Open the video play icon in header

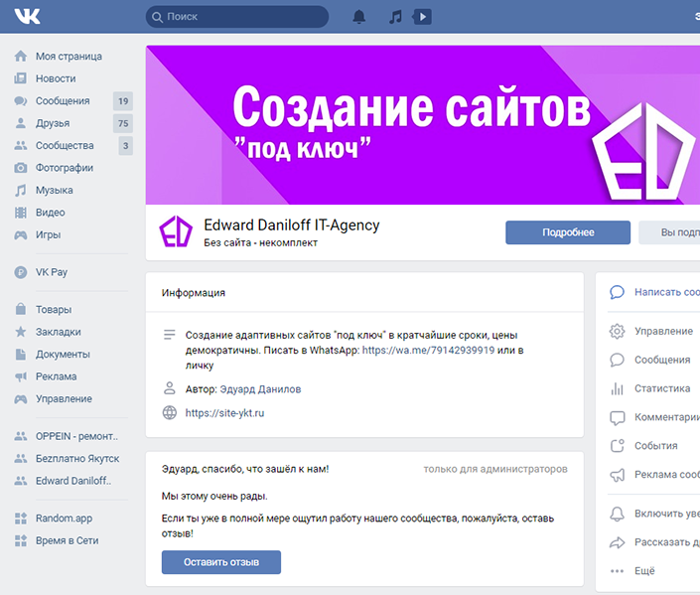[x=422, y=17]
